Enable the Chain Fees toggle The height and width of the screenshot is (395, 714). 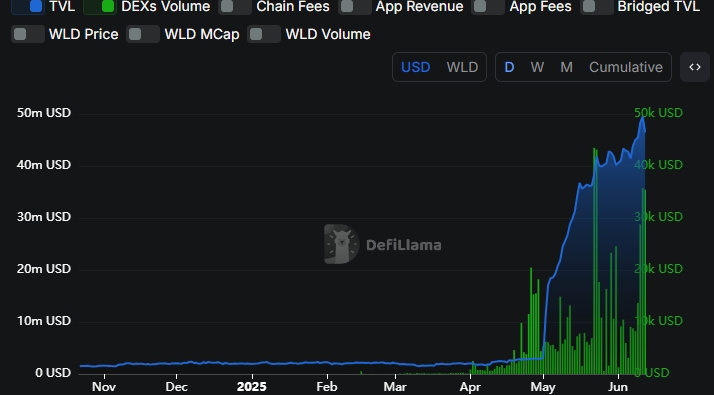tap(235, 6)
